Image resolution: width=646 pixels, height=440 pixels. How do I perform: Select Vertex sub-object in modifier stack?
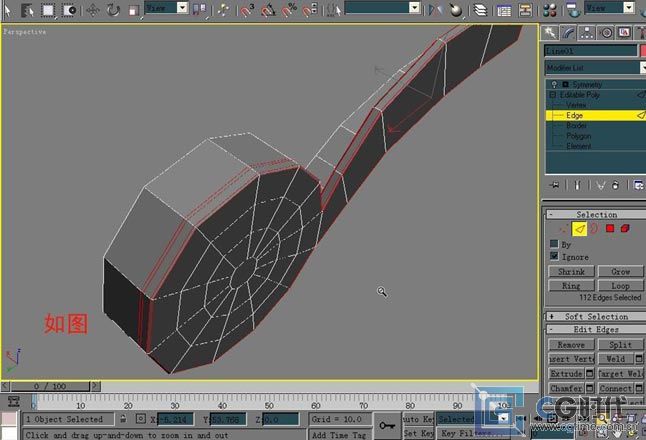576,105
